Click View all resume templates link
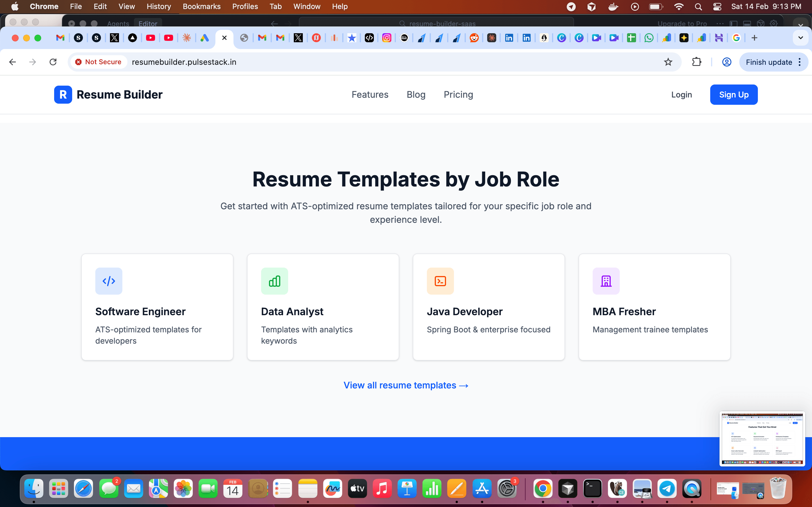This screenshot has width=812, height=507. pyautogui.click(x=406, y=385)
